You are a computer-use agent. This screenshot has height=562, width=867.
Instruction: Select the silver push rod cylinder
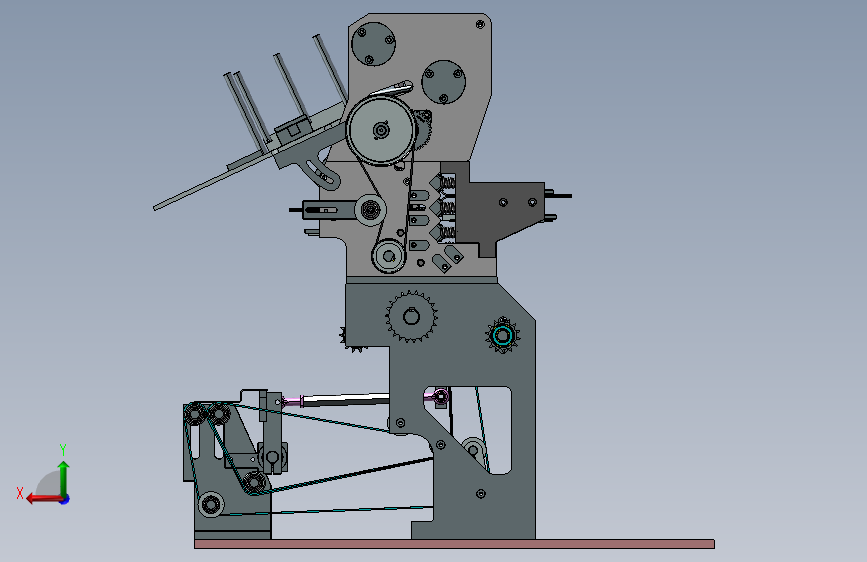346,399
